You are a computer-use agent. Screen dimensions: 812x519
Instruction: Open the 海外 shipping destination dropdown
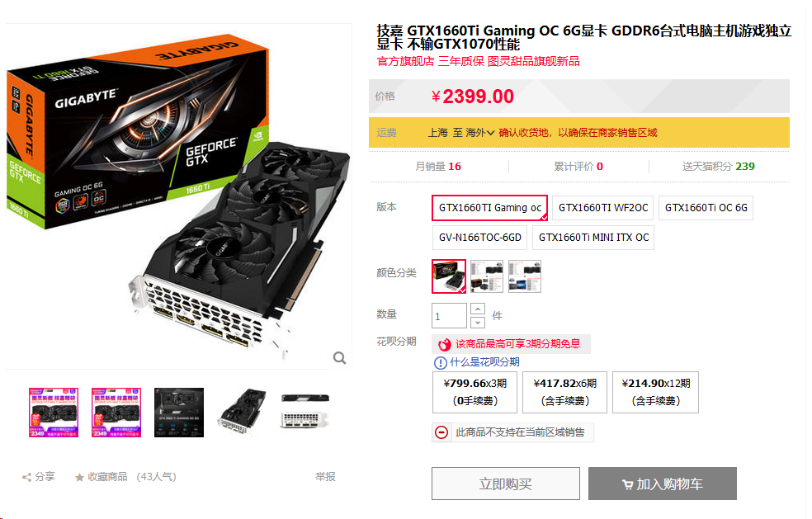point(479,133)
